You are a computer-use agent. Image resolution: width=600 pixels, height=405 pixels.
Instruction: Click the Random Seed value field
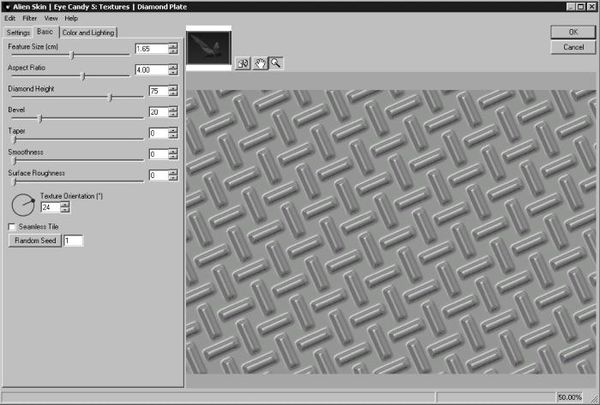click(x=73, y=241)
